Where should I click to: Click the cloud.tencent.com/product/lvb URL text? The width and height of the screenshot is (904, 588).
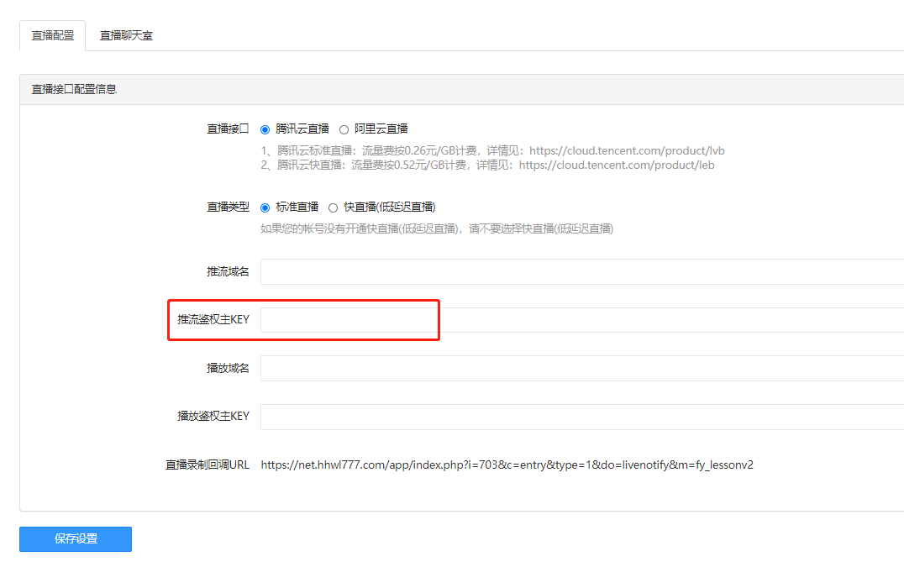(627, 150)
